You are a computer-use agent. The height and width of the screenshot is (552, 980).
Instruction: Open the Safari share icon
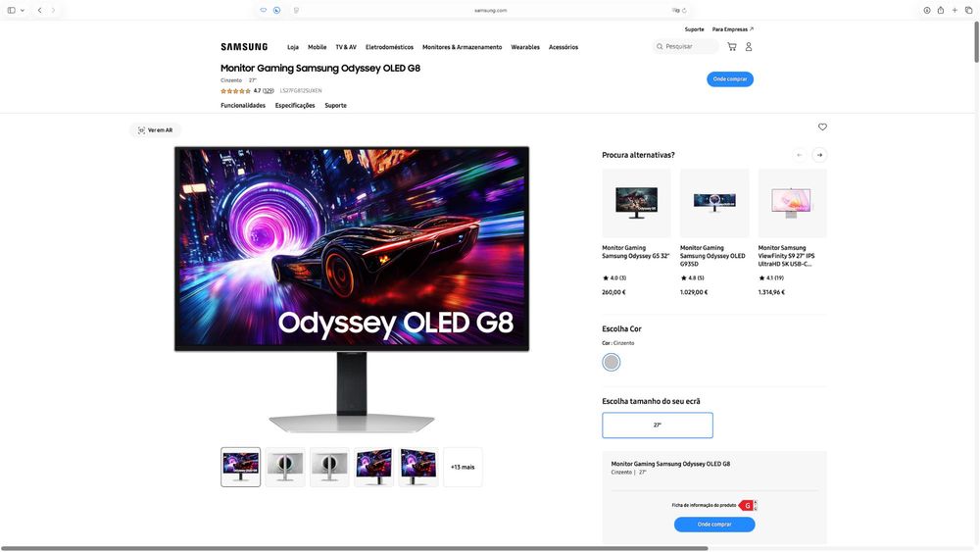coord(941,10)
